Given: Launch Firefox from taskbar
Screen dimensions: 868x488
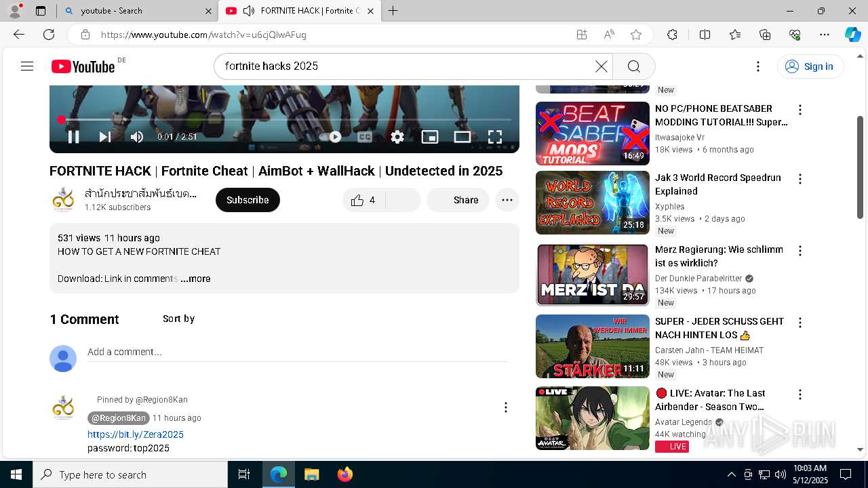Looking at the screenshot, I should pyautogui.click(x=345, y=474).
